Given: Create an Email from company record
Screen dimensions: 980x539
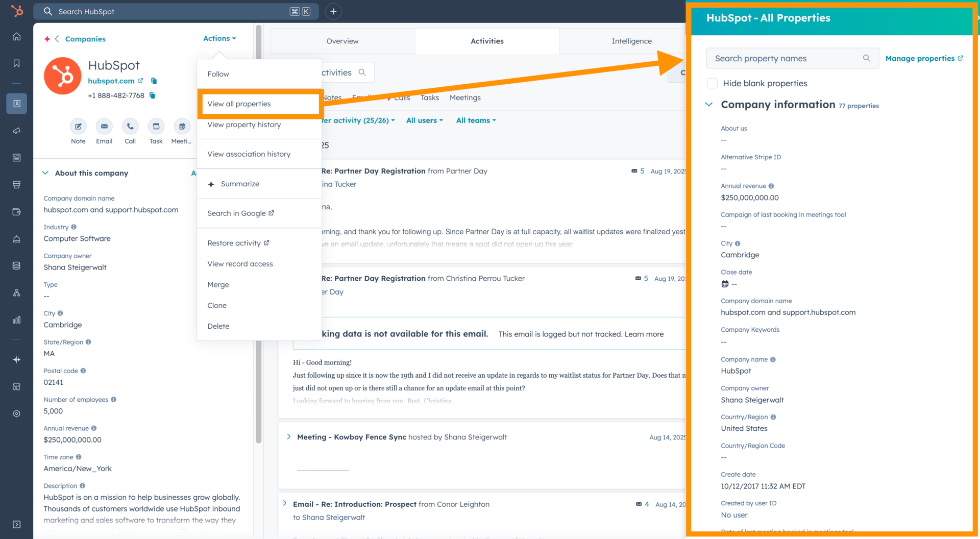Looking at the screenshot, I should coord(104,126).
